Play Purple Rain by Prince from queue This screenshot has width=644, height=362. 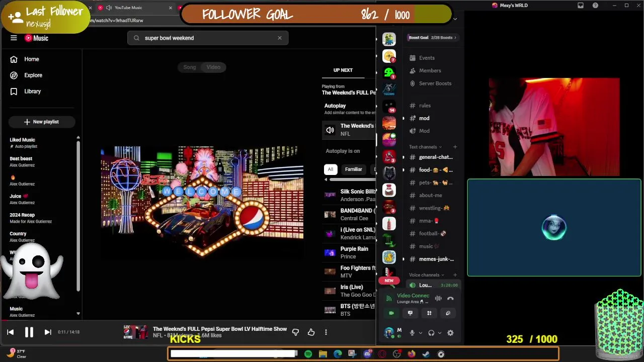(x=349, y=252)
